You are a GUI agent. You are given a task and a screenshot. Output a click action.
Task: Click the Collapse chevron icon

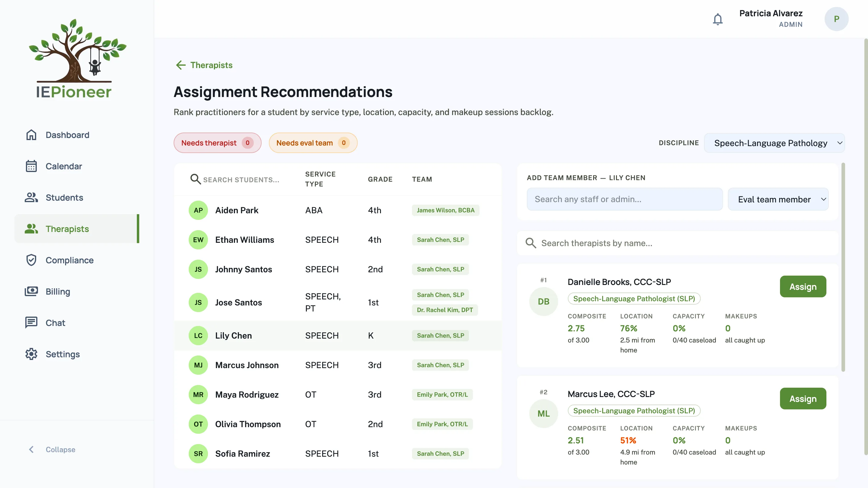tap(31, 450)
